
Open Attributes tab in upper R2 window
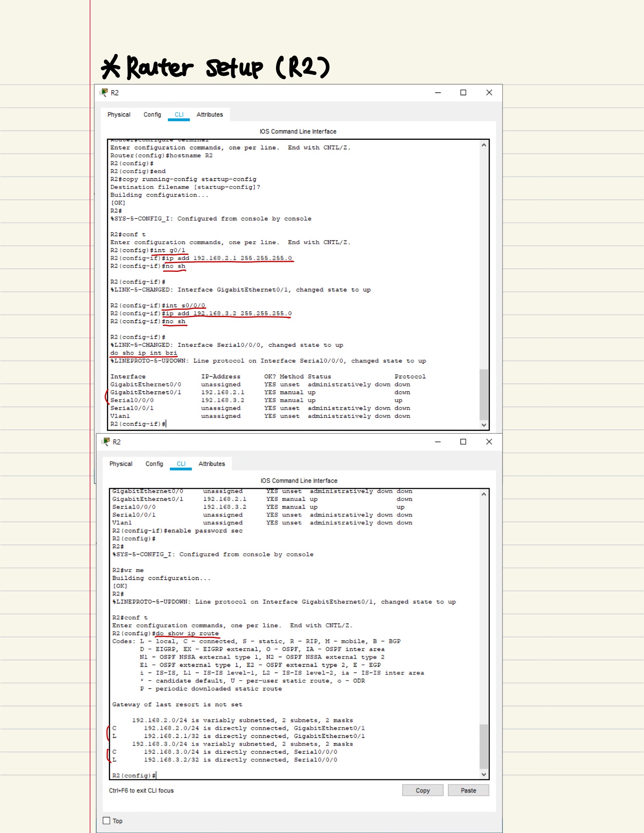(x=210, y=115)
